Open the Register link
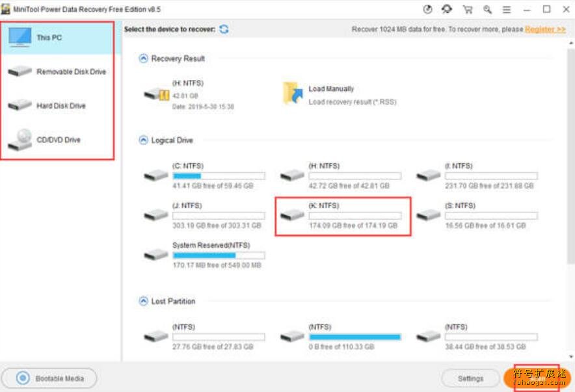Image resolution: width=575 pixels, height=392 pixels. (x=545, y=29)
